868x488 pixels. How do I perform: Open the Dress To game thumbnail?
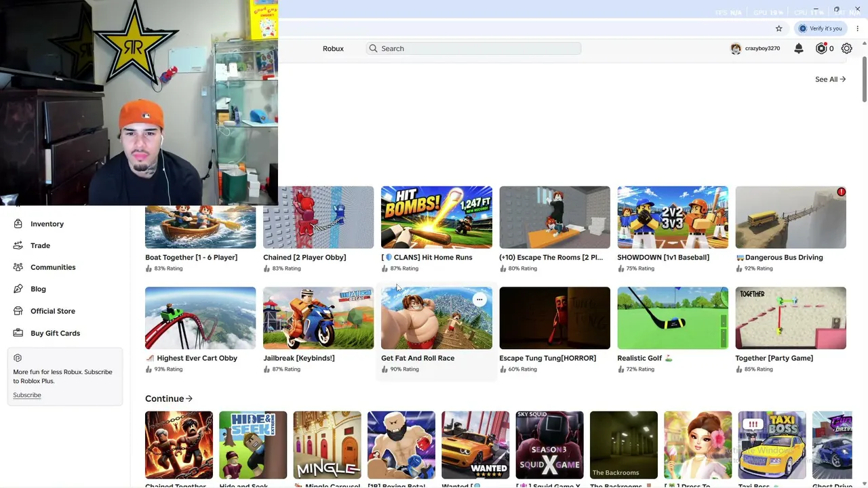click(698, 445)
